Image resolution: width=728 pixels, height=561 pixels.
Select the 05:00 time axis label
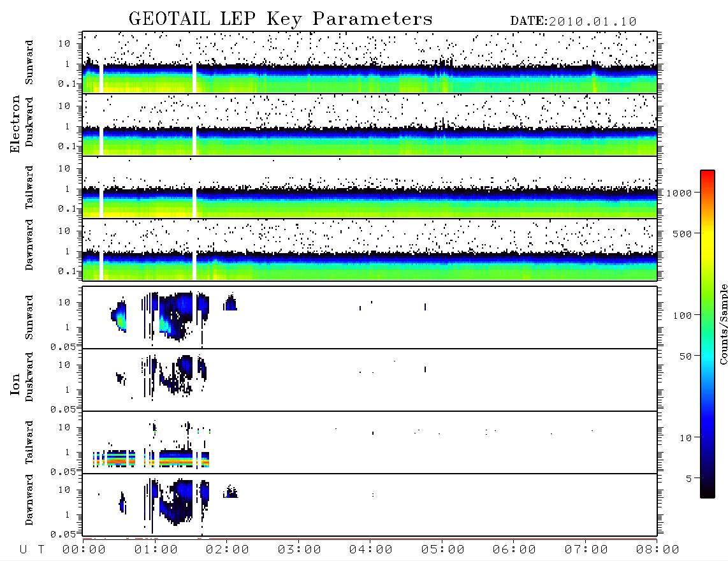(443, 550)
